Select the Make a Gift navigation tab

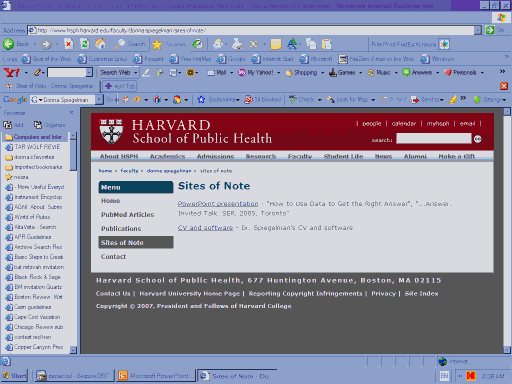[x=457, y=156]
